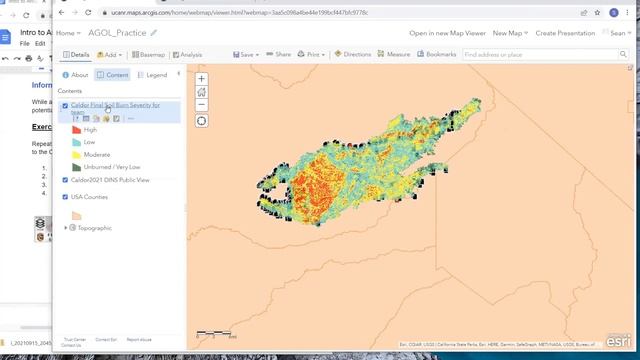Open the New Map dropdown
This screenshot has width=640, height=360.
(x=510, y=33)
